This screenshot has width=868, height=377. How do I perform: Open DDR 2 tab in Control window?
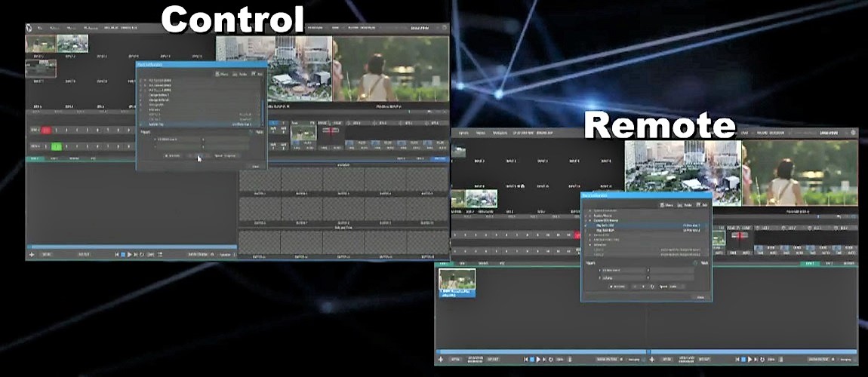tap(54, 158)
